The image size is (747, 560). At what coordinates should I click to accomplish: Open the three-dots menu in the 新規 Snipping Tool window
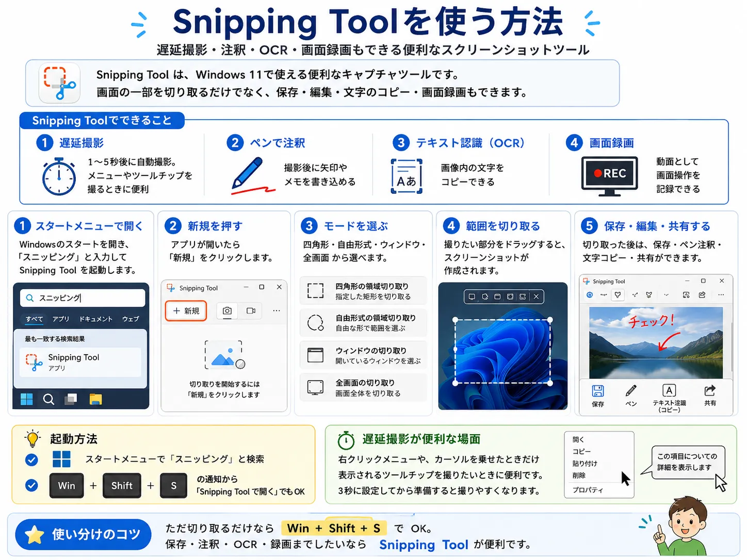click(x=277, y=311)
